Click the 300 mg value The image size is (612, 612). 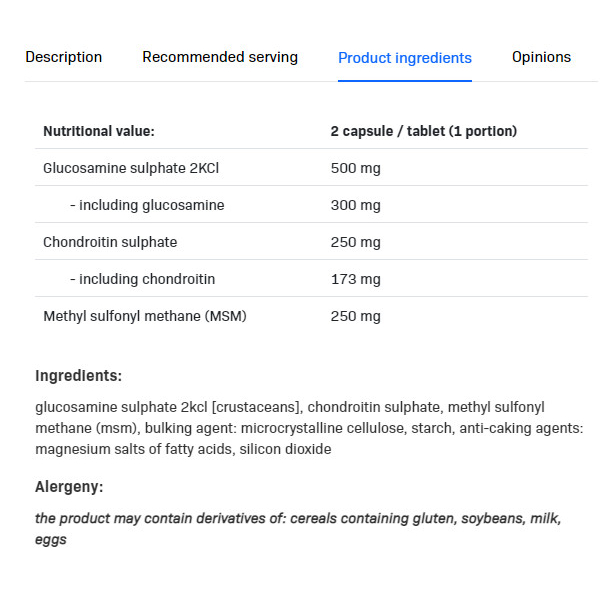(x=355, y=205)
